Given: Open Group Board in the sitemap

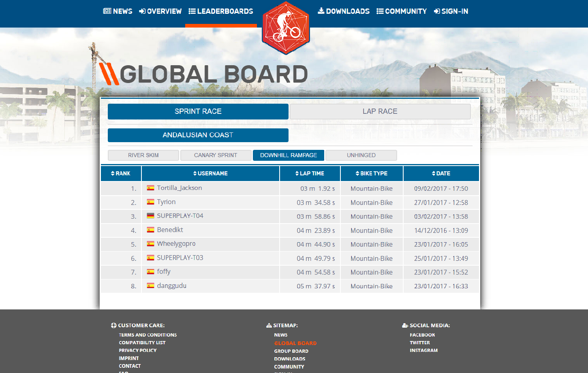Looking at the screenshot, I should 291,351.
